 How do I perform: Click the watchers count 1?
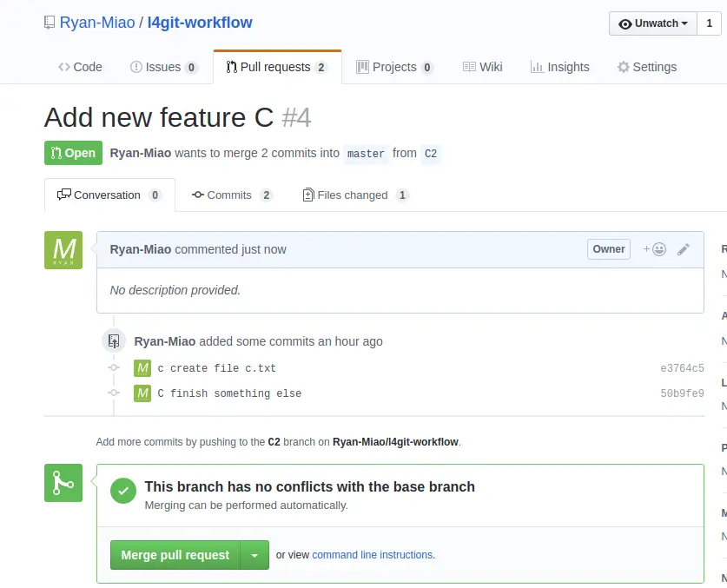point(709,23)
